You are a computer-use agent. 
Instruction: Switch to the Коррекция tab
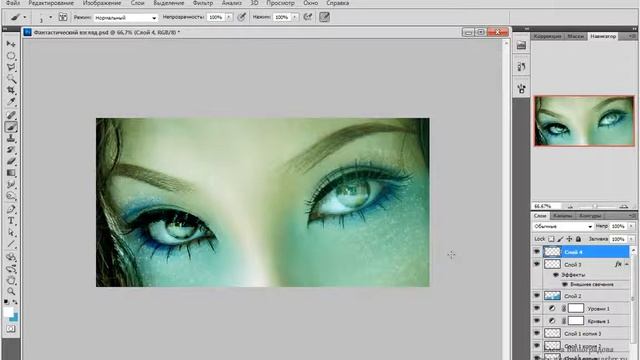pos(547,36)
